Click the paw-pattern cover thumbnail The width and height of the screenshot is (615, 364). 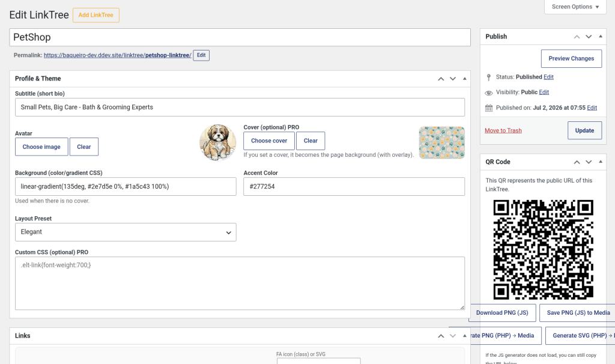442,143
